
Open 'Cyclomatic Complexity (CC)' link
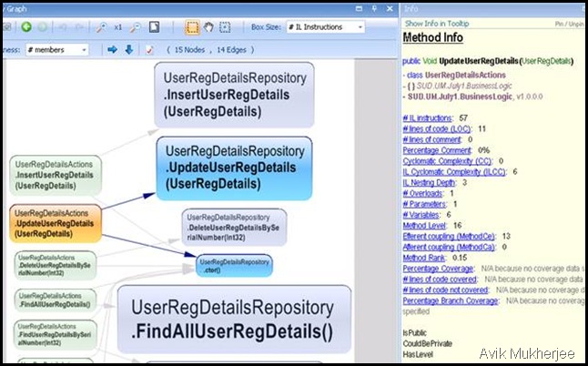click(448, 161)
